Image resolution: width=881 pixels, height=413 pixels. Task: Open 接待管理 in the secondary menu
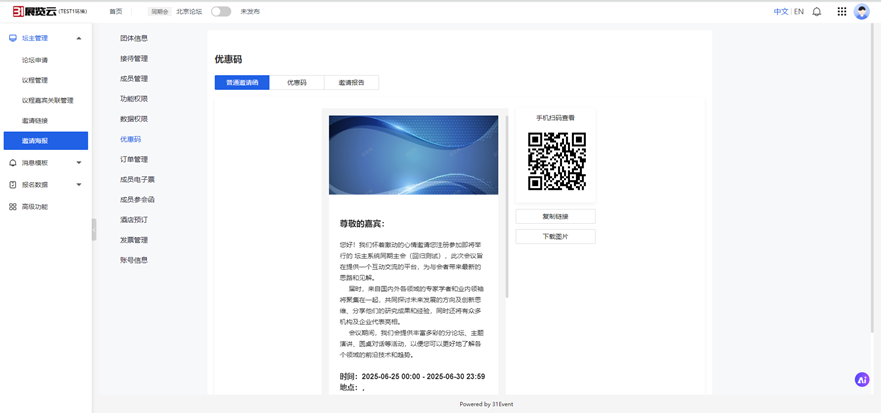134,58
